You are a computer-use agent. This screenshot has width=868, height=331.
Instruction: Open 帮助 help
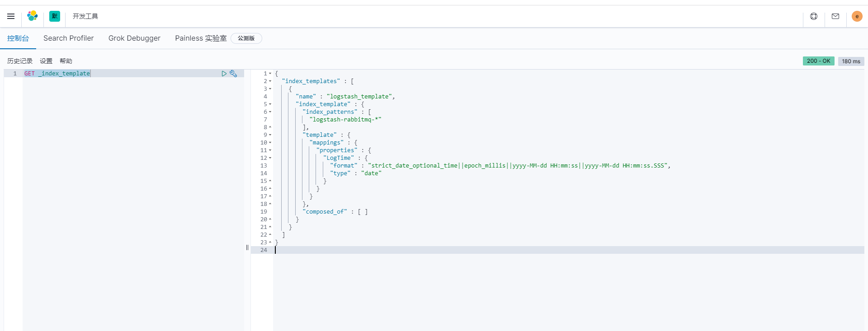[x=66, y=61]
